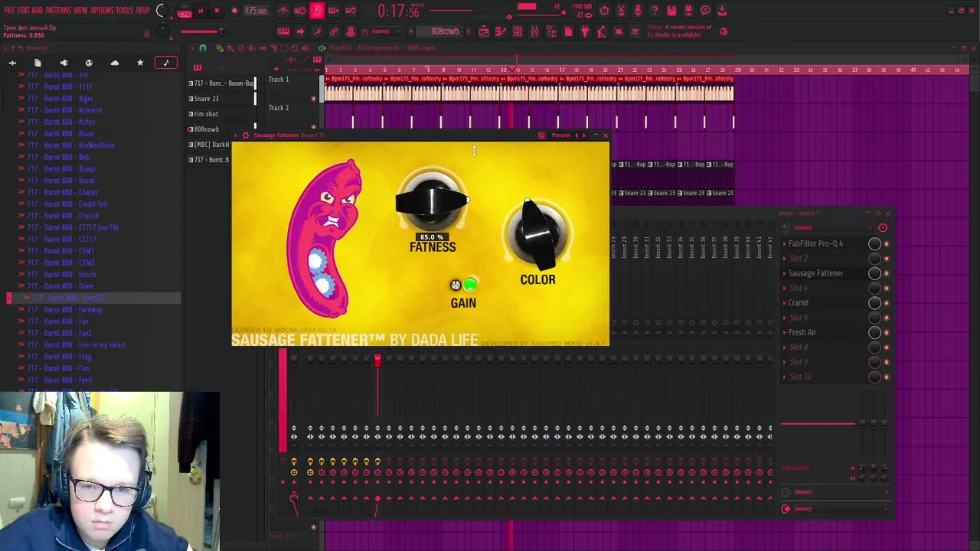The image size is (980, 551).
Task: Toggle Sausage Fattener enable switch in mixer
Action: (887, 274)
